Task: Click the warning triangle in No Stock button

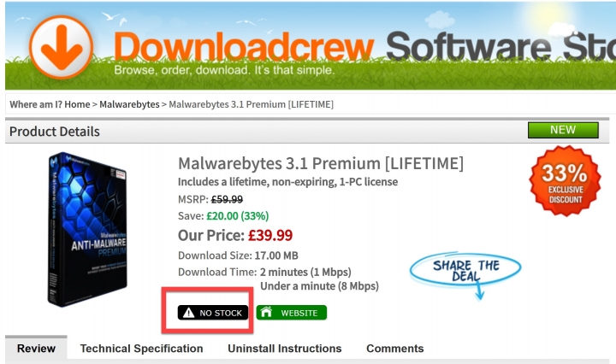Action: click(x=188, y=313)
